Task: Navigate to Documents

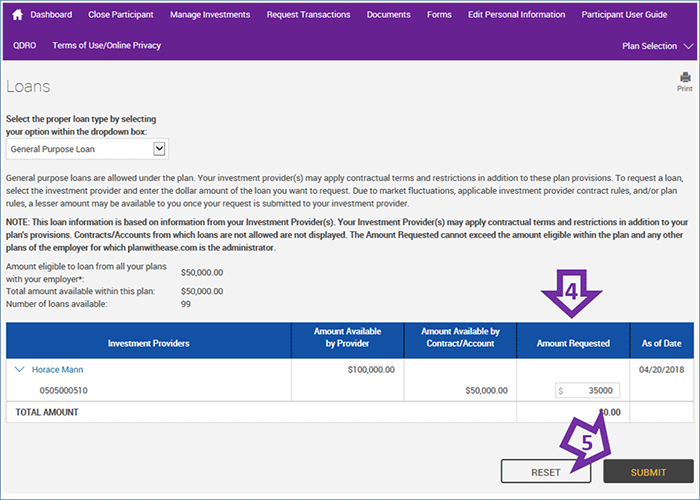Action: (x=389, y=15)
